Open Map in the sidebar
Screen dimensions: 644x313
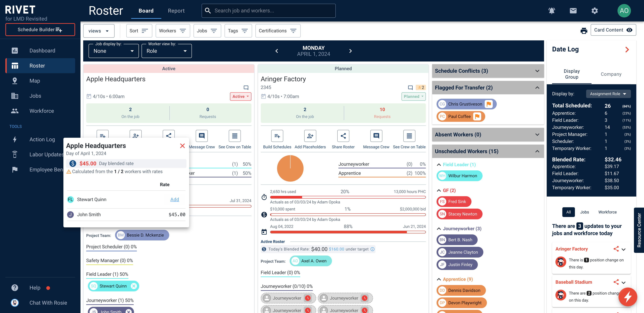(x=40, y=81)
